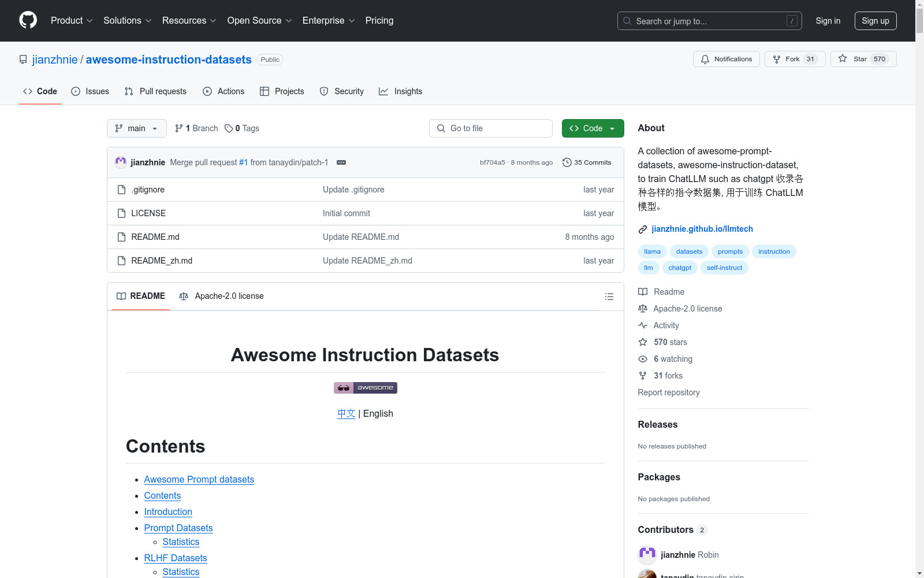Viewport: 924px width, 578px height.
Task: Click the search magnifier icon in header
Action: (627, 21)
